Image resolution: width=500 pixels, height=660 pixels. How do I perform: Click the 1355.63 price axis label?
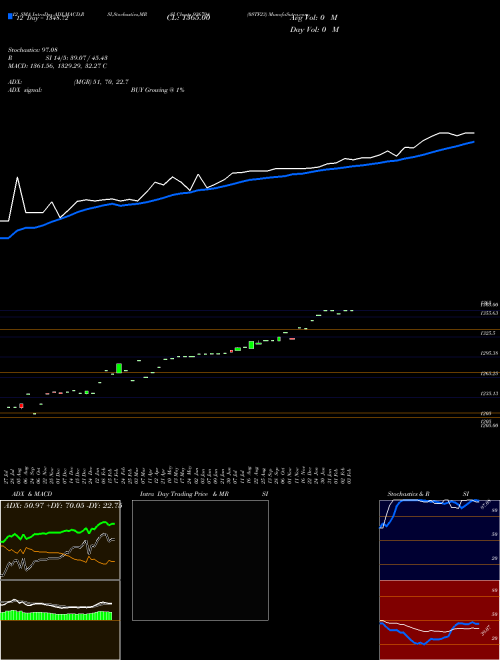(490, 313)
